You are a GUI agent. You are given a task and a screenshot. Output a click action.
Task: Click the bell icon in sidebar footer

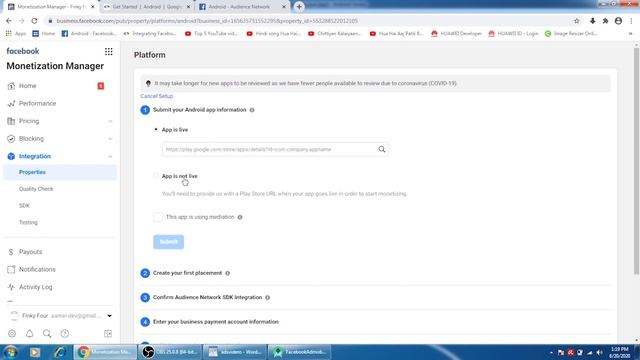[29, 333]
